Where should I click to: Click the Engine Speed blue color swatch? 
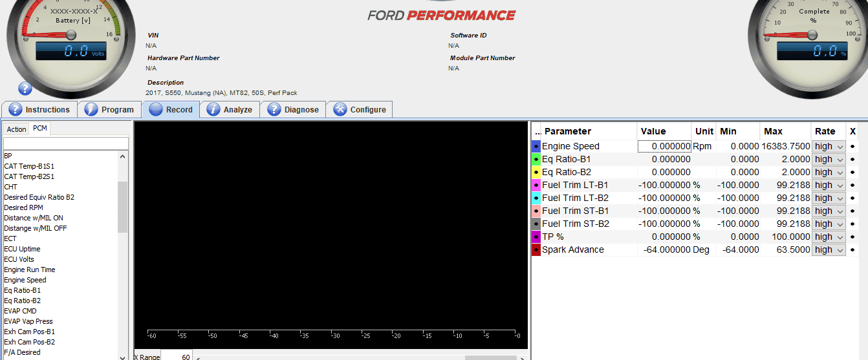click(x=536, y=147)
